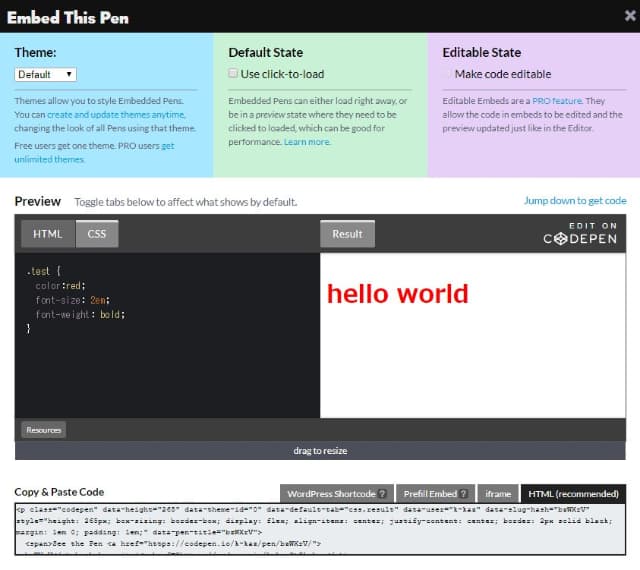640x570 pixels.
Task: Open the Resources button in embed preview
Action: [43, 430]
